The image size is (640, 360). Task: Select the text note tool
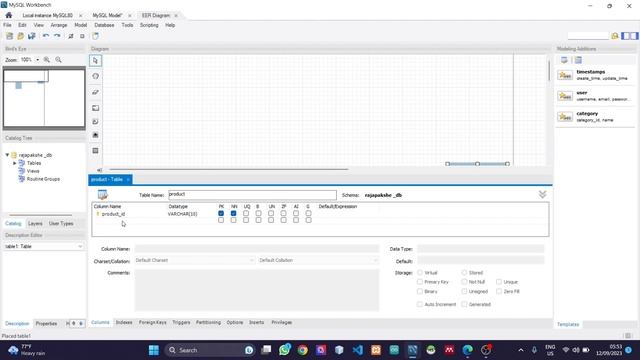95,122
